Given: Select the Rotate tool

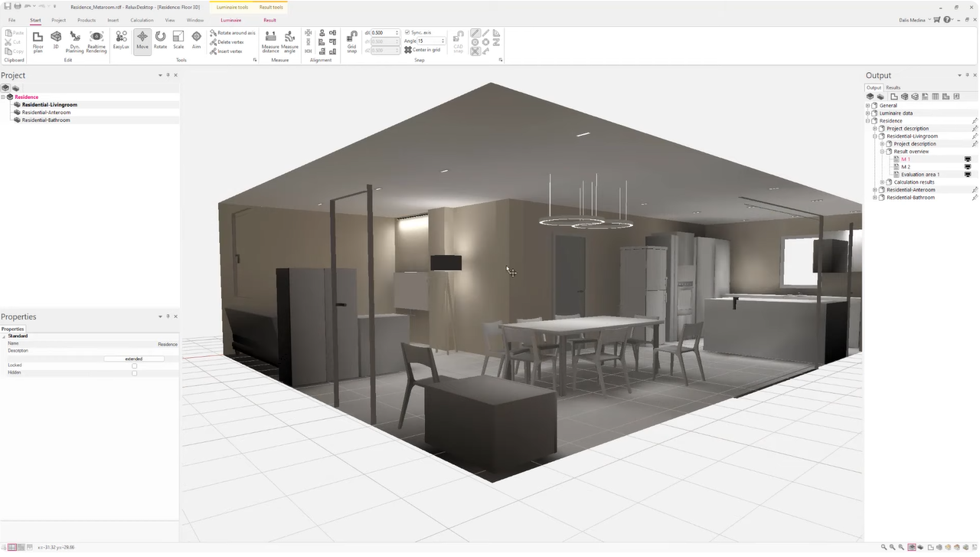Looking at the screenshot, I should click(160, 41).
